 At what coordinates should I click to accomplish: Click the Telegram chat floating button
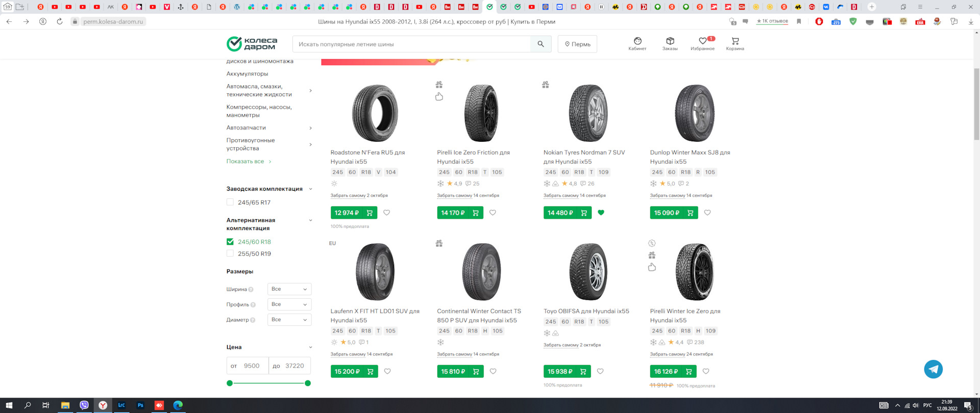pos(933,369)
